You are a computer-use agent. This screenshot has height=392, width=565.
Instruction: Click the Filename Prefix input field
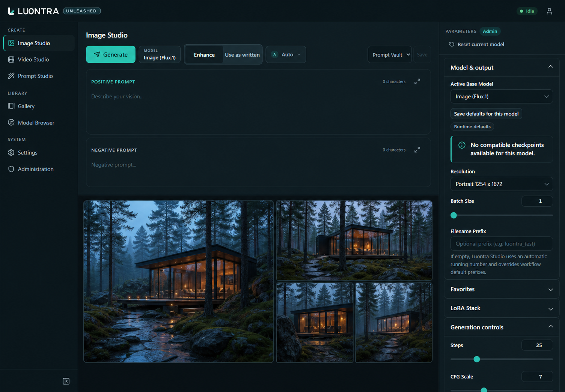501,244
